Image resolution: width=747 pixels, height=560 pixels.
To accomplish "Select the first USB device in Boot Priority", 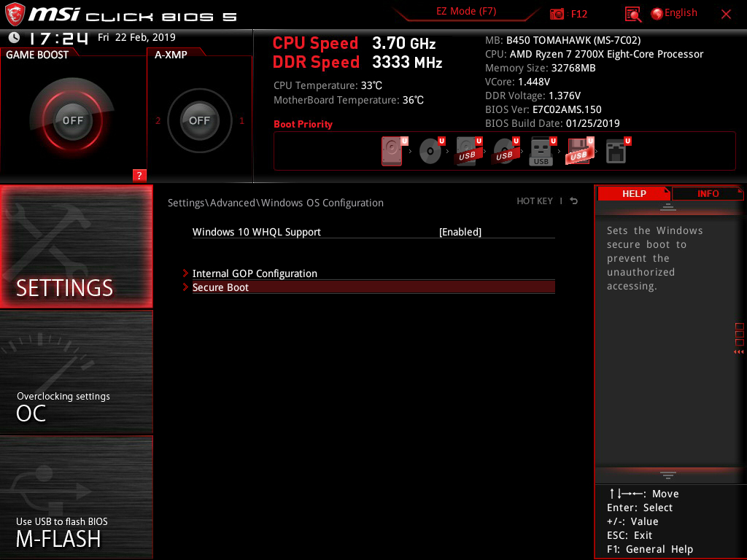I will pyautogui.click(x=467, y=151).
